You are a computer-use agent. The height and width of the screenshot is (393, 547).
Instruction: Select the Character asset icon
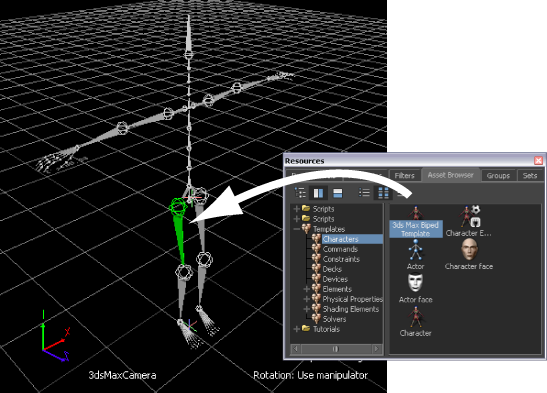click(x=415, y=317)
